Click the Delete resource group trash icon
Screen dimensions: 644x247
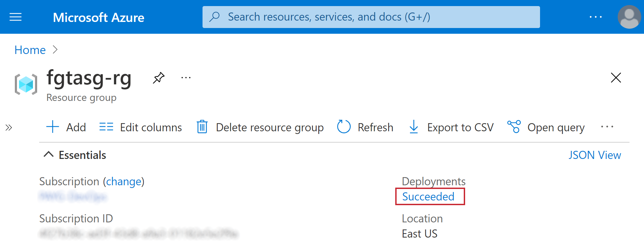[x=202, y=127]
